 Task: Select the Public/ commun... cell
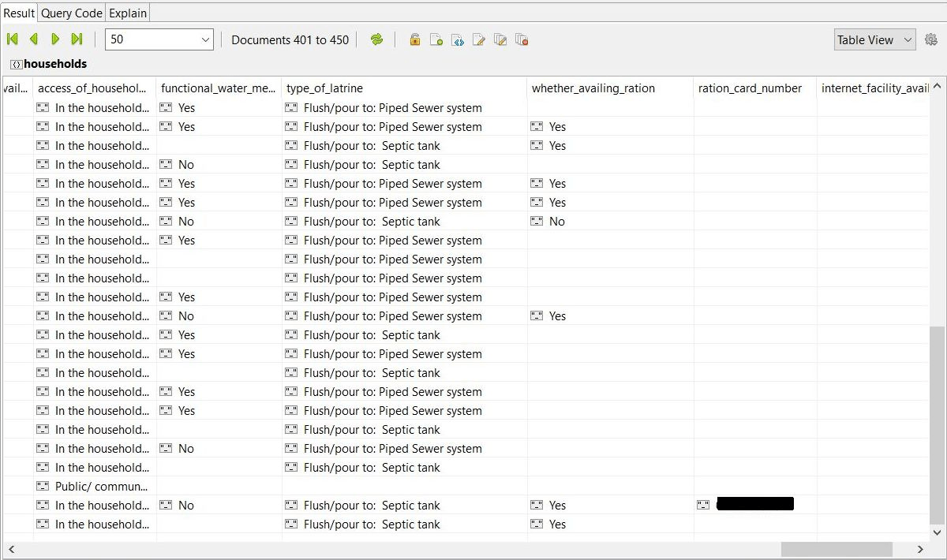coord(101,487)
